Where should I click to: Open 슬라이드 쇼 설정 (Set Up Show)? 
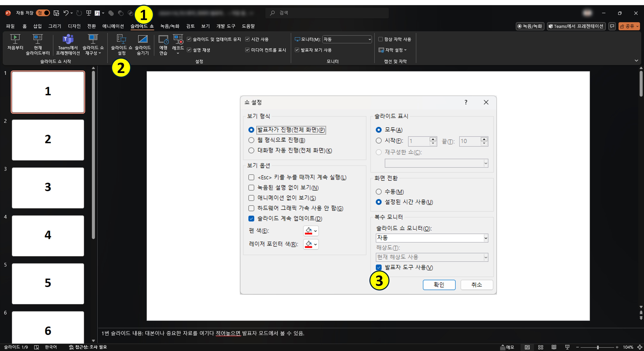pyautogui.click(x=121, y=45)
